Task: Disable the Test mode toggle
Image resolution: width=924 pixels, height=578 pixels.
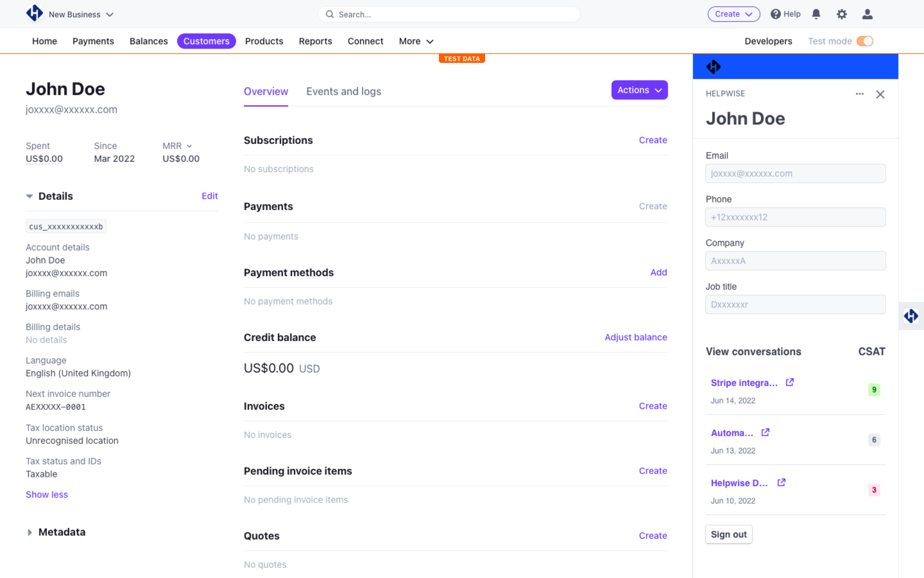Action: click(x=865, y=41)
